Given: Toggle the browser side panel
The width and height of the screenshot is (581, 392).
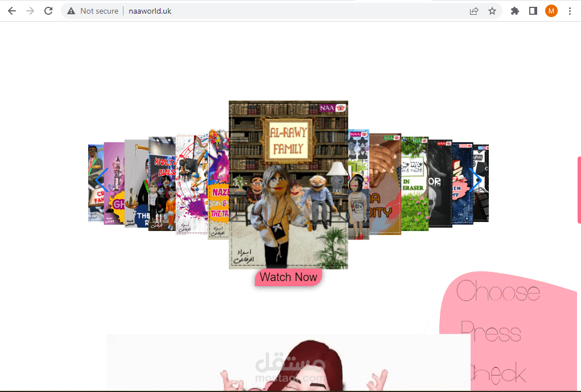Looking at the screenshot, I should coord(533,11).
